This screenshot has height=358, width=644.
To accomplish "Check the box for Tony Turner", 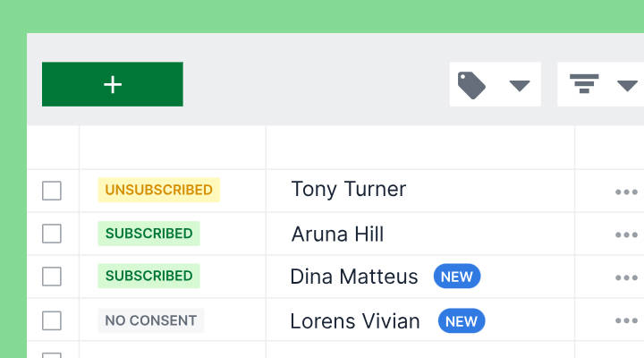I will [x=52, y=191].
